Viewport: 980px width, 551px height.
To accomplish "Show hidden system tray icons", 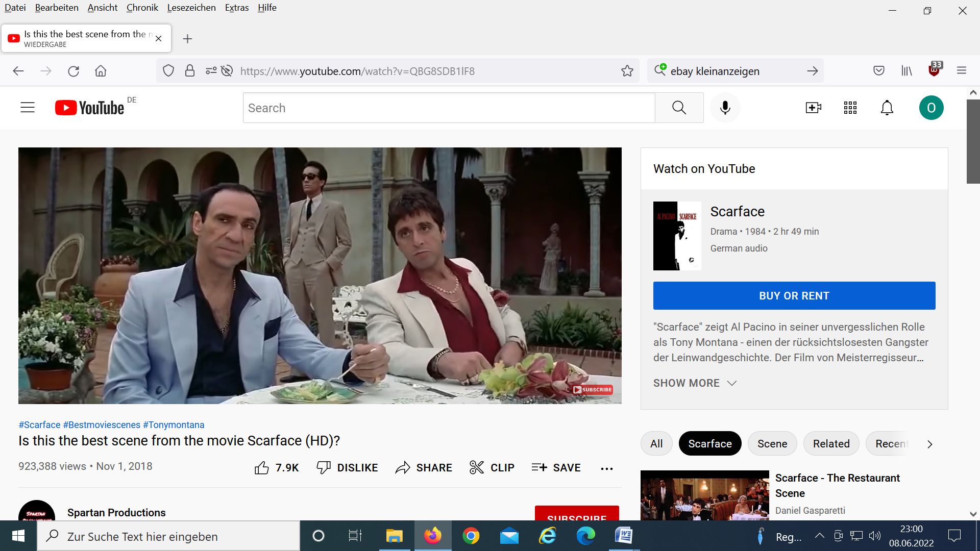I will [820, 536].
